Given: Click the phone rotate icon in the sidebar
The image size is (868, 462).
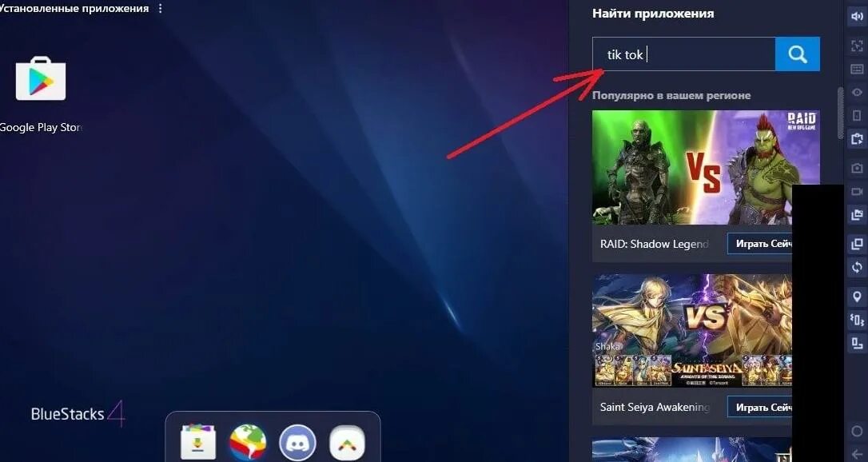Looking at the screenshot, I should click(x=856, y=116).
